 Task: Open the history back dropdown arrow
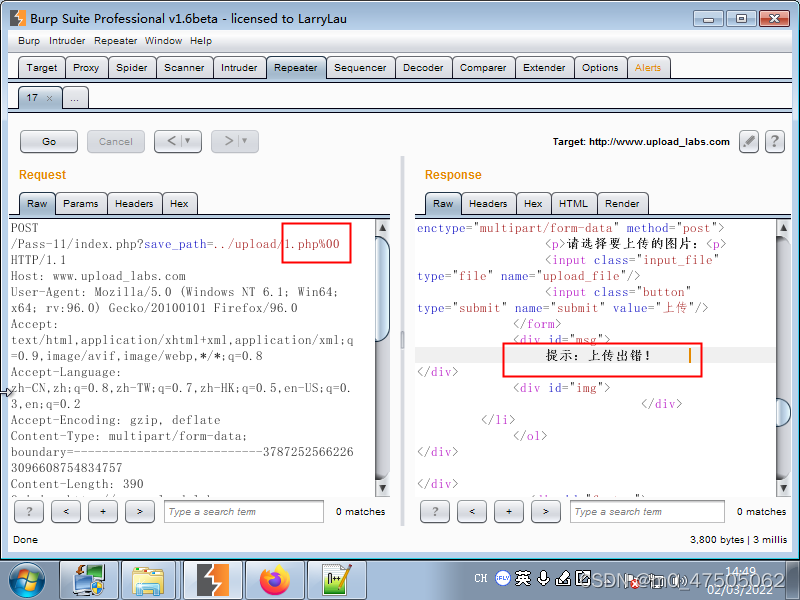coord(187,141)
